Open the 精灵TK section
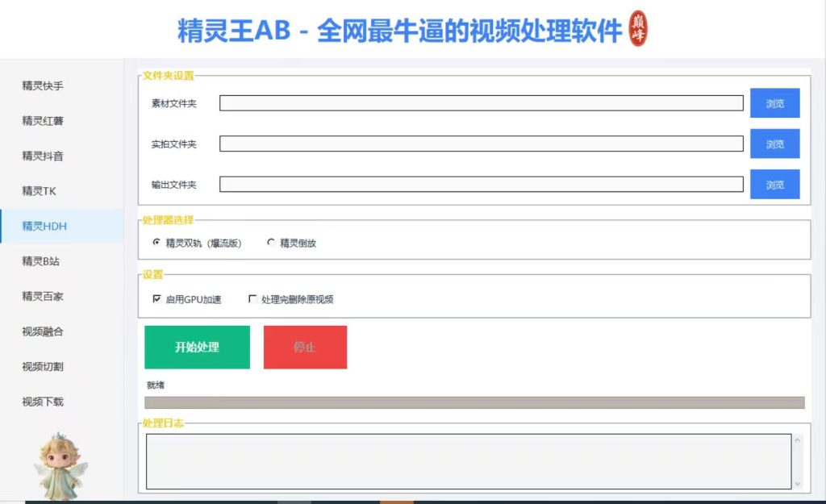The height and width of the screenshot is (504, 826). (x=39, y=191)
